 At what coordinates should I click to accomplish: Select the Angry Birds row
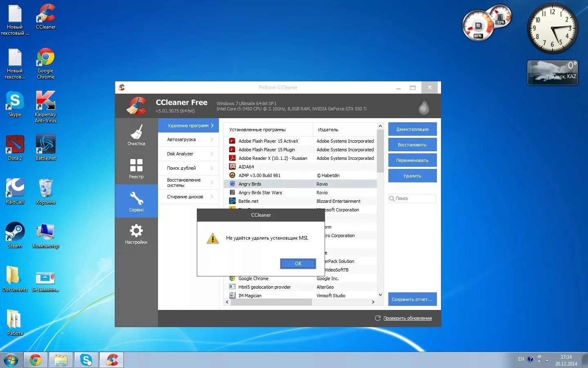click(x=300, y=184)
